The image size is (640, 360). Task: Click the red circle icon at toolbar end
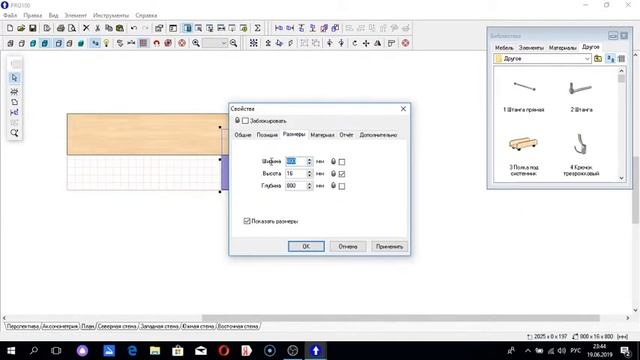pos(405,43)
